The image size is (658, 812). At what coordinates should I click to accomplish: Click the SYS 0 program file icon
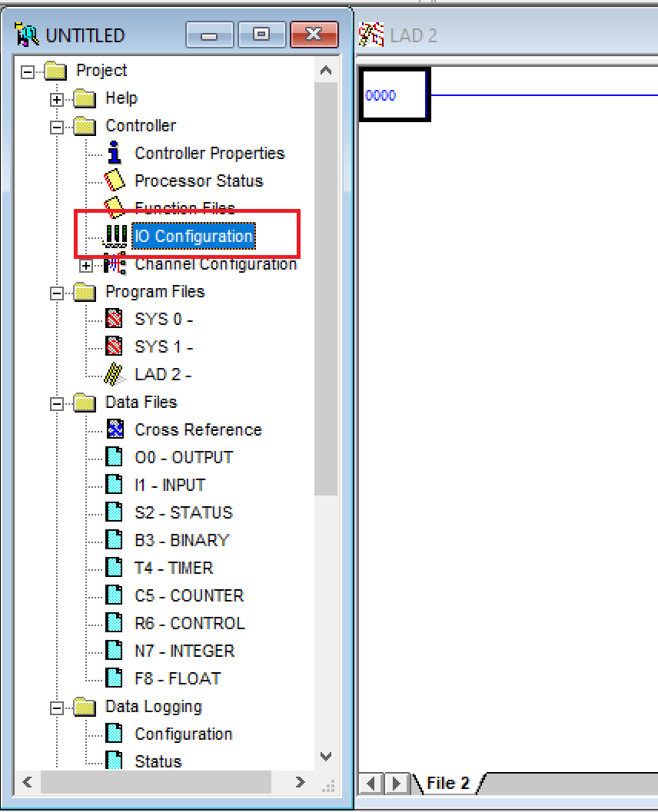pos(114,319)
